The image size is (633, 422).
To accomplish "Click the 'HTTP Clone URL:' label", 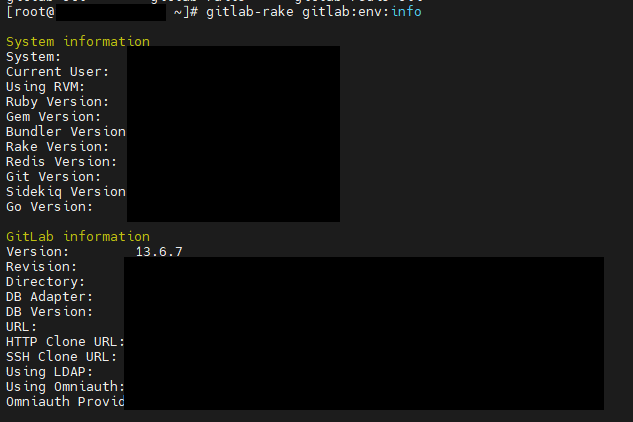I will pyautogui.click(x=65, y=342).
